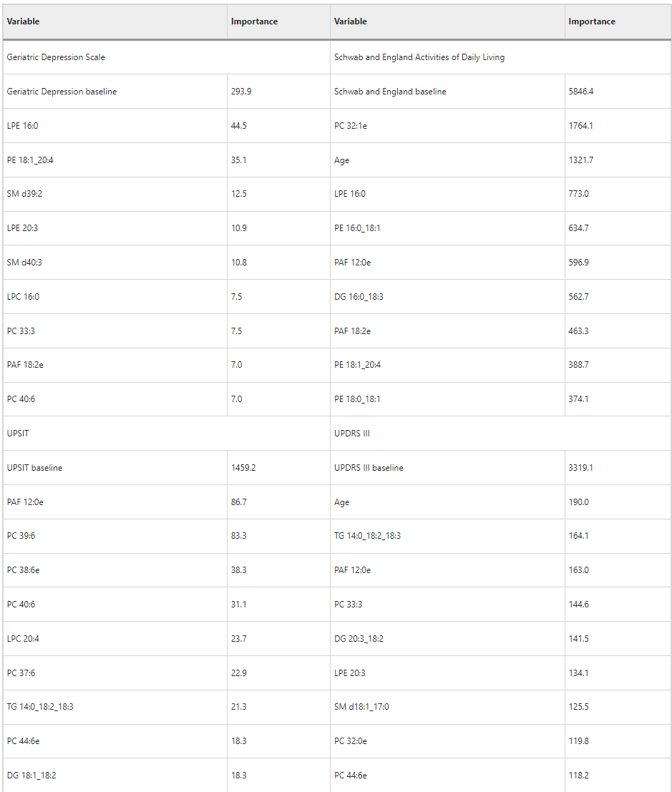
Task: Click the first Importance column header
Action: (x=254, y=21)
